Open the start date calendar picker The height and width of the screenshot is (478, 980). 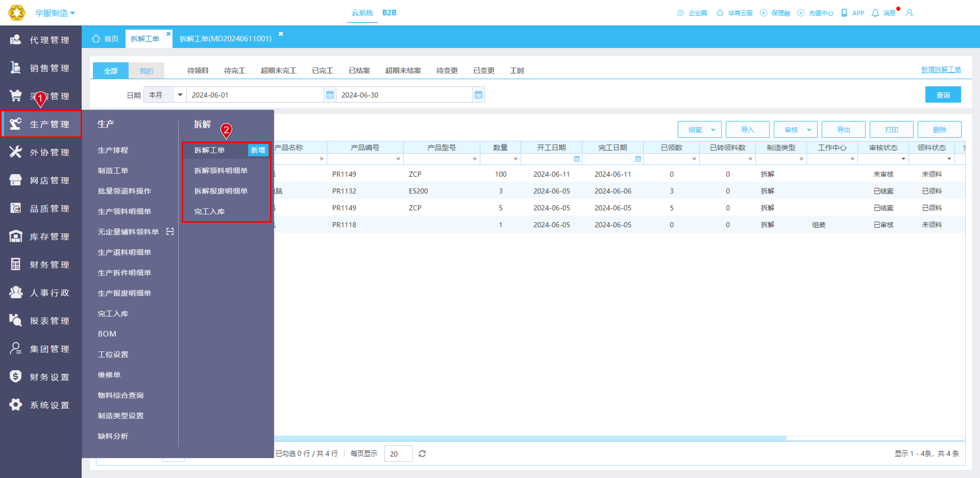click(x=330, y=95)
